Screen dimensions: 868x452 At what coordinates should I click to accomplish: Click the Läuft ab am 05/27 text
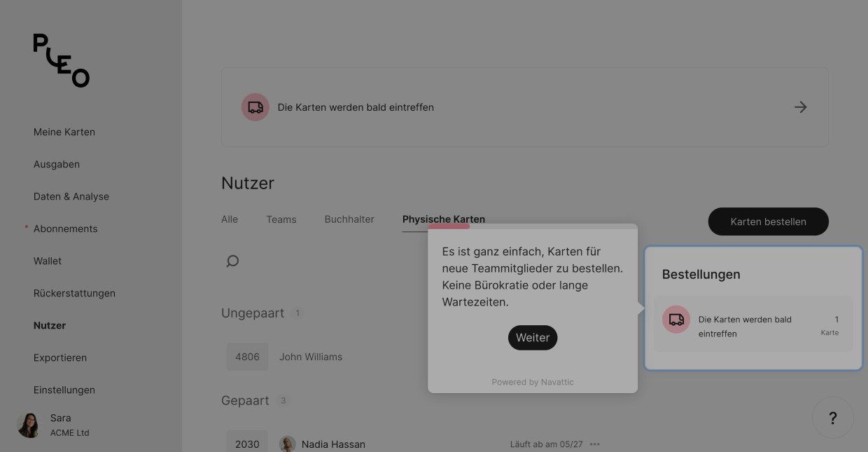pos(546,444)
